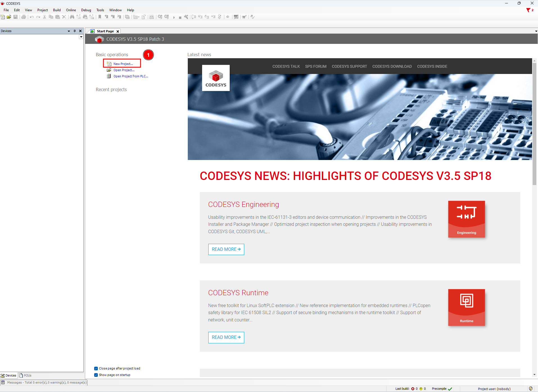Viewport: 538px width, 392px height.
Task: Click the New file toolbar icon
Action: [x=3, y=17]
